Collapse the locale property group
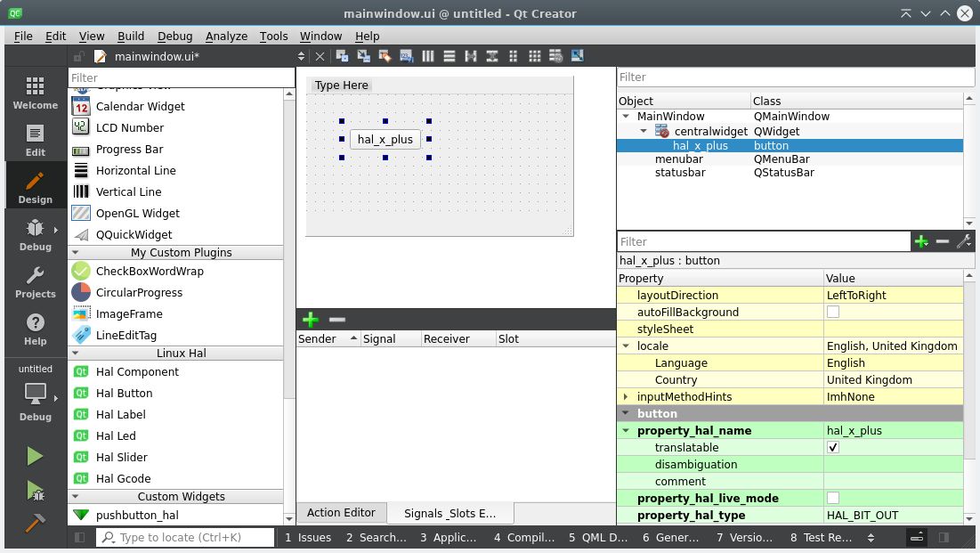The height and width of the screenshot is (553, 980). [x=626, y=346]
